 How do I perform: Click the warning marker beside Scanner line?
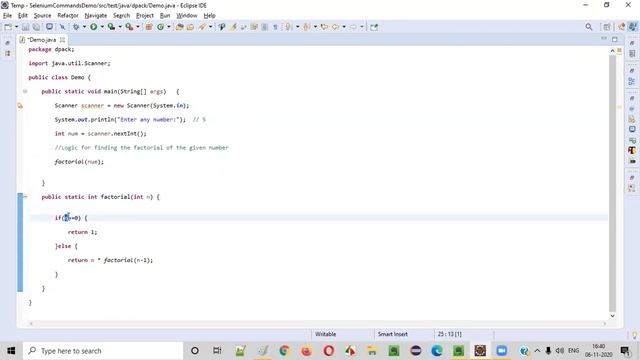[x=20, y=106]
